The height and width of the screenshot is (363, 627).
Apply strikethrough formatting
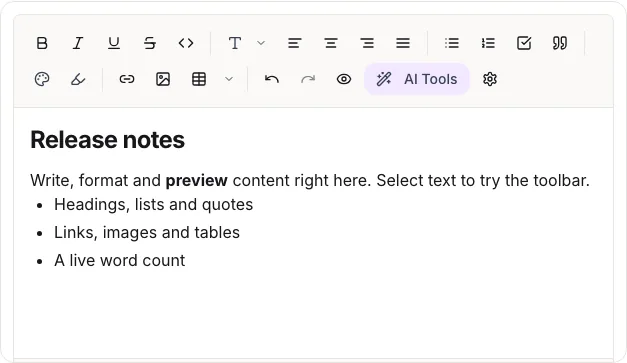coord(150,43)
